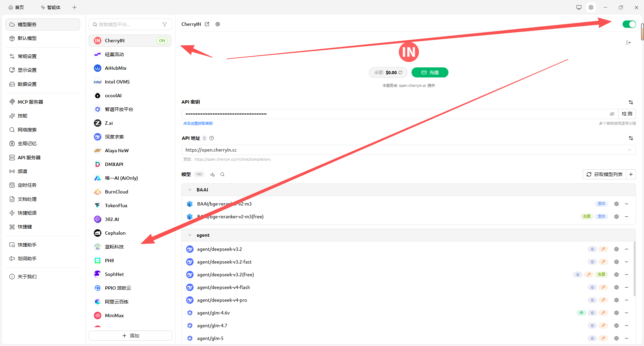
Task: Open settings for agent/deepseek-v4-flash
Action: click(x=616, y=287)
